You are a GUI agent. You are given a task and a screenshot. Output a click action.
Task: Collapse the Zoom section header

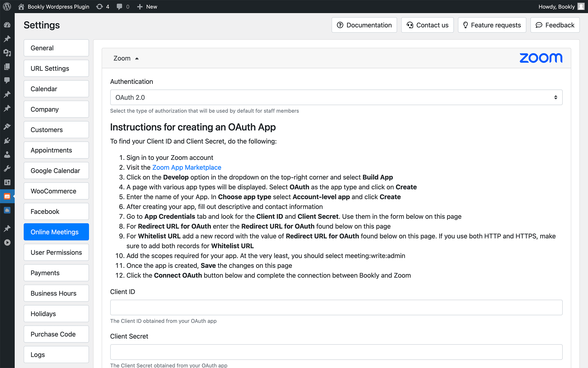[x=126, y=58]
